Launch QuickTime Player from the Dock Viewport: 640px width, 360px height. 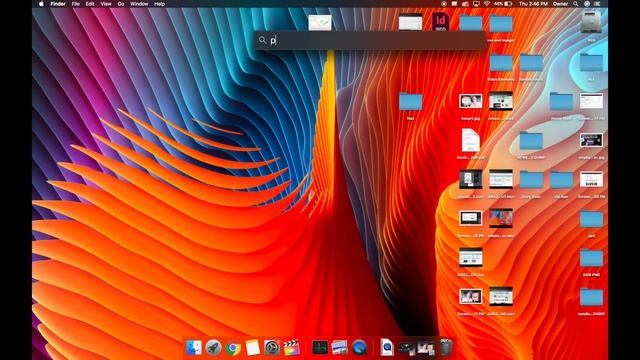point(359,348)
